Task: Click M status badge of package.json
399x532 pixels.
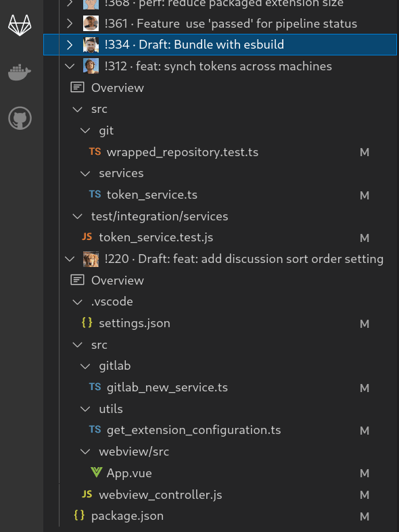Action: click(365, 516)
